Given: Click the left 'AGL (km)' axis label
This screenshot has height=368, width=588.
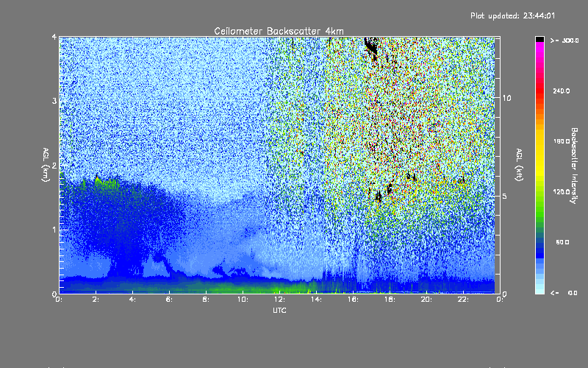Looking at the screenshot, I should [46, 165].
